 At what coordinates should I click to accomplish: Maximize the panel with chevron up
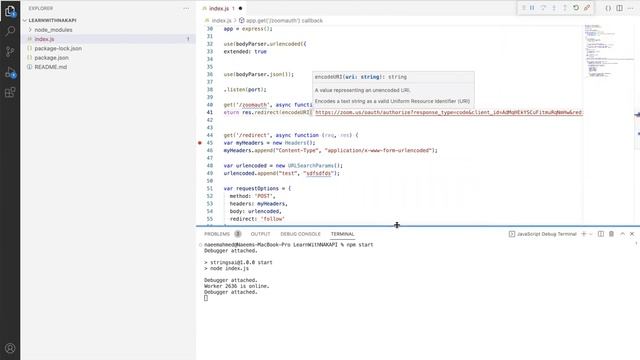(622, 234)
